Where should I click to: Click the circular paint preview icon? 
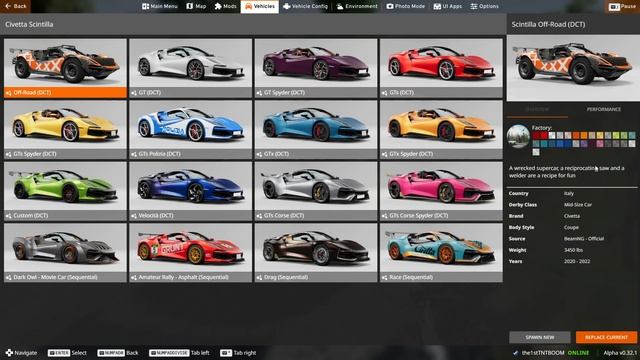click(x=518, y=136)
